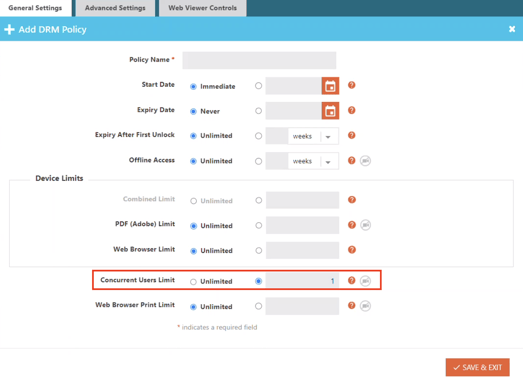Choose custom value radio for PDF (Adobe) Limit
Image resolution: width=523 pixels, height=385 pixels.
pos(258,225)
